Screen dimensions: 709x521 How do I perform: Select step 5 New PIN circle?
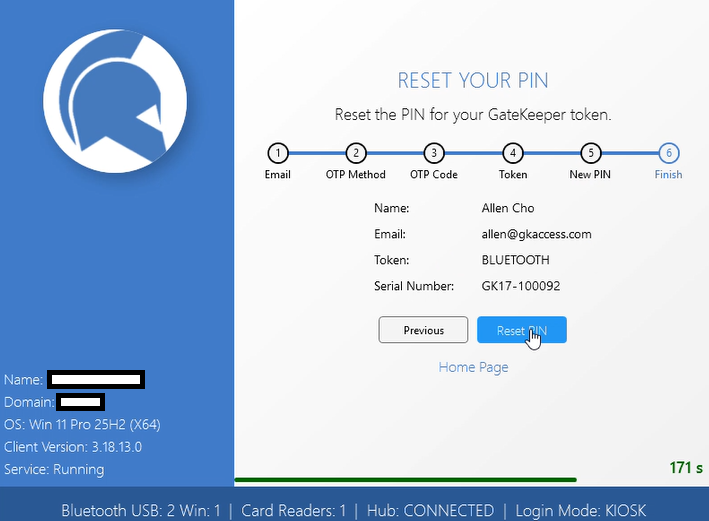point(591,153)
